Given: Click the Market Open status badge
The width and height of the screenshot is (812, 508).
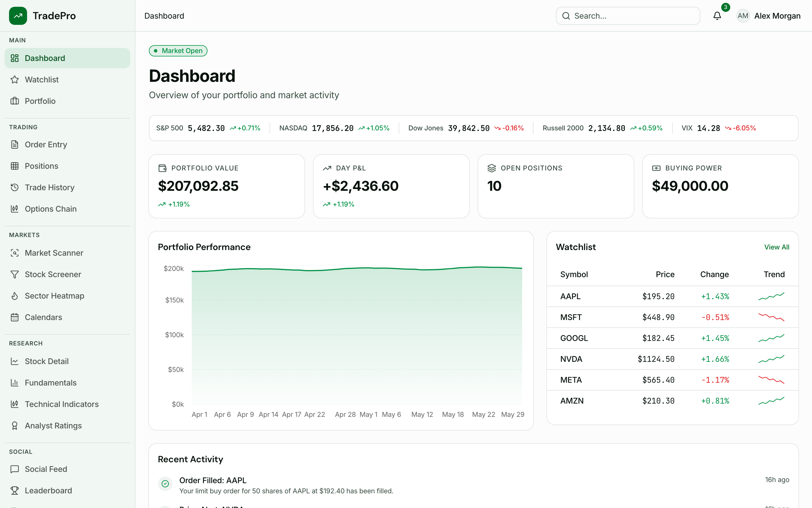Looking at the screenshot, I should click(x=178, y=51).
